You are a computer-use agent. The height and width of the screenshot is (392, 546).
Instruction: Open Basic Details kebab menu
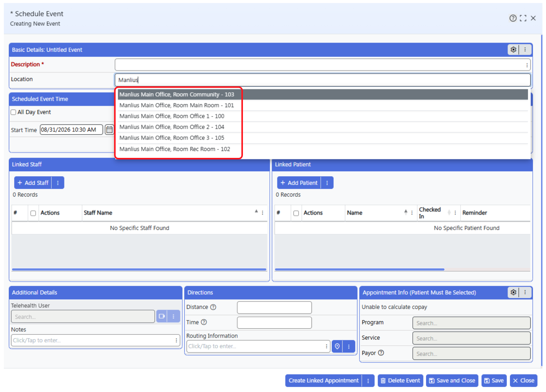525,49
